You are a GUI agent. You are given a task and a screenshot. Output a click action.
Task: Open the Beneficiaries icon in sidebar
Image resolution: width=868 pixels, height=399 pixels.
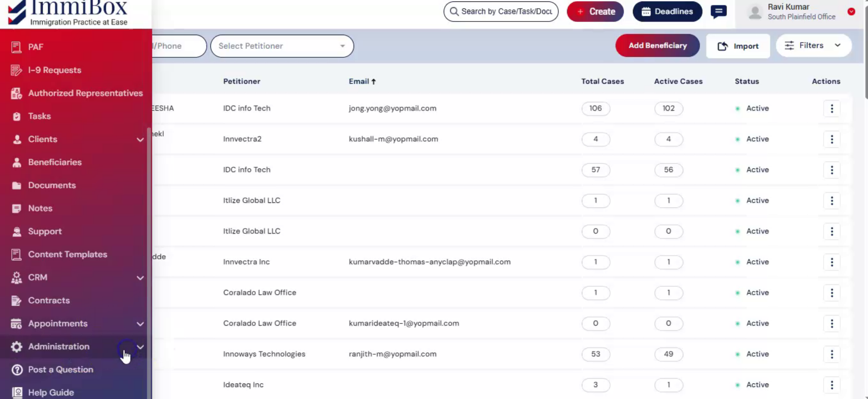[17, 163]
